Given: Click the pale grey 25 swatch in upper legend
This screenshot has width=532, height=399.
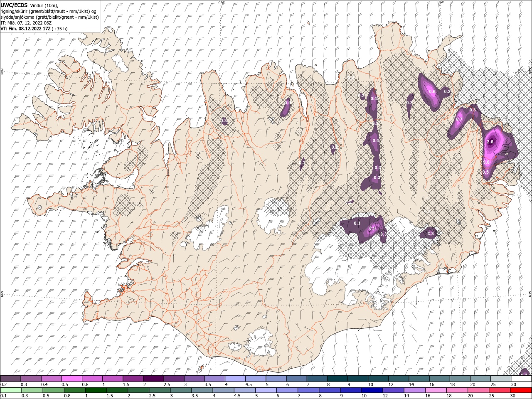Looking at the screenshot, I should click(x=501, y=379).
